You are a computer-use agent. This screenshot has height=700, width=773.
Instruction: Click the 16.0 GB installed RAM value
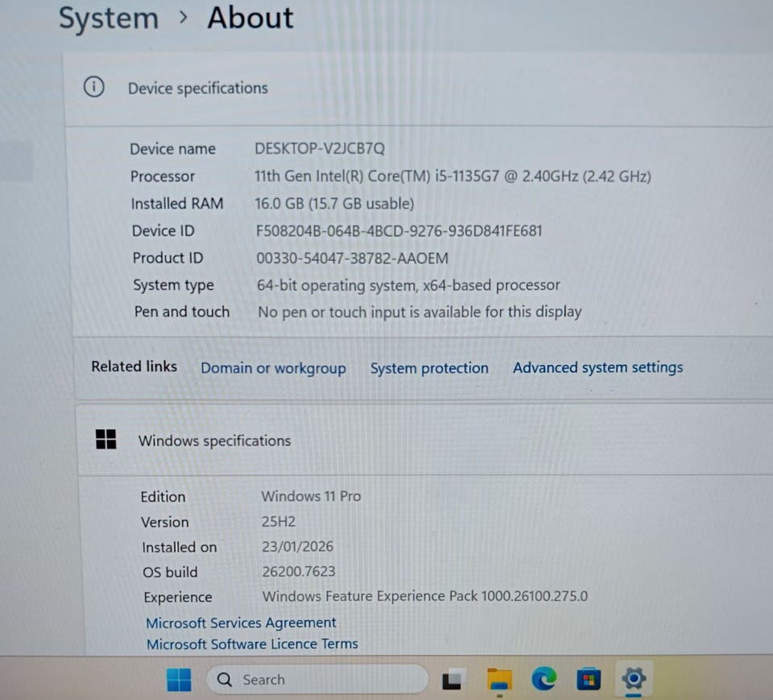click(334, 203)
